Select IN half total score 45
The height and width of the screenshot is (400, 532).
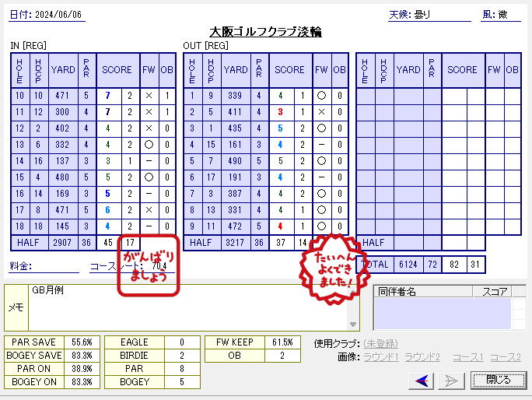tap(108, 243)
